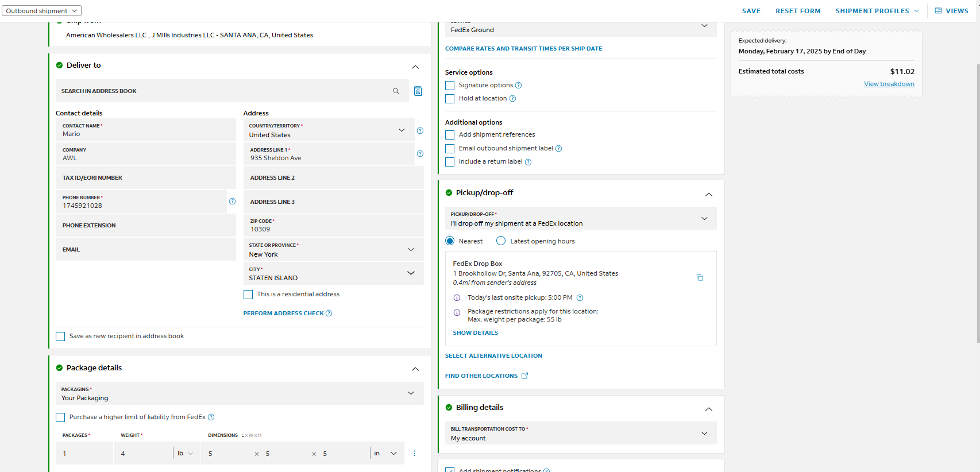Mark This is a residential address

pos(248,295)
